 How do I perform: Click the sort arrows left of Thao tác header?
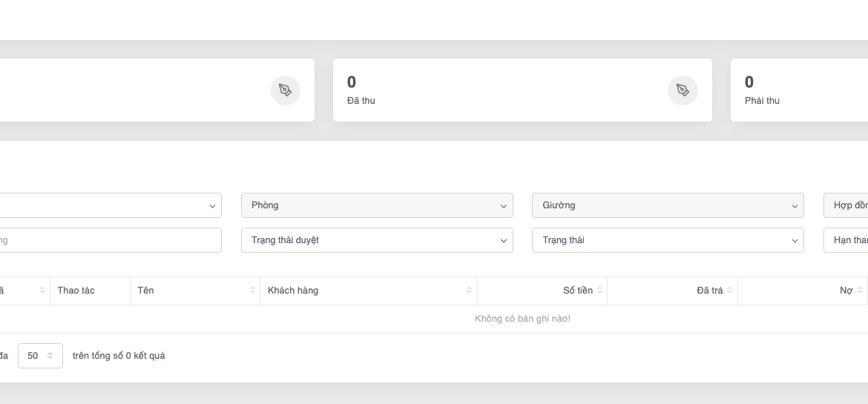(42, 291)
